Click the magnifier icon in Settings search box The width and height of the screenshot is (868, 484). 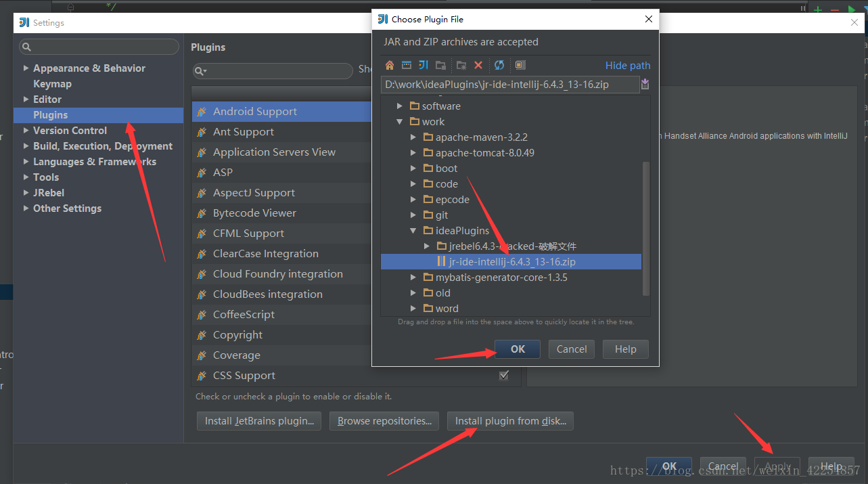(x=27, y=47)
